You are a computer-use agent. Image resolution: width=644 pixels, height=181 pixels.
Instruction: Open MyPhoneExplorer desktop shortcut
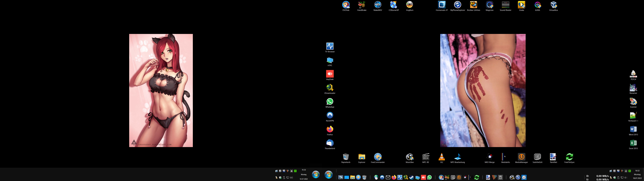458,6
